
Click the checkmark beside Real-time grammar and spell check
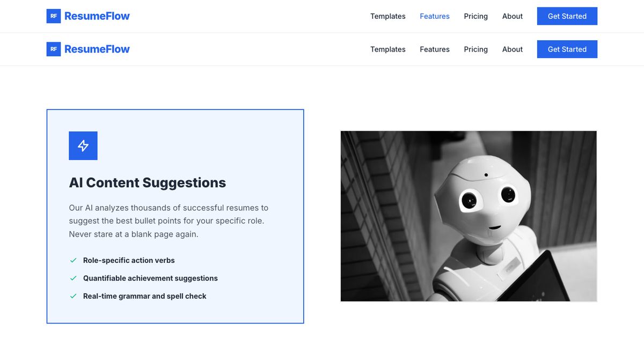click(74, 296)
